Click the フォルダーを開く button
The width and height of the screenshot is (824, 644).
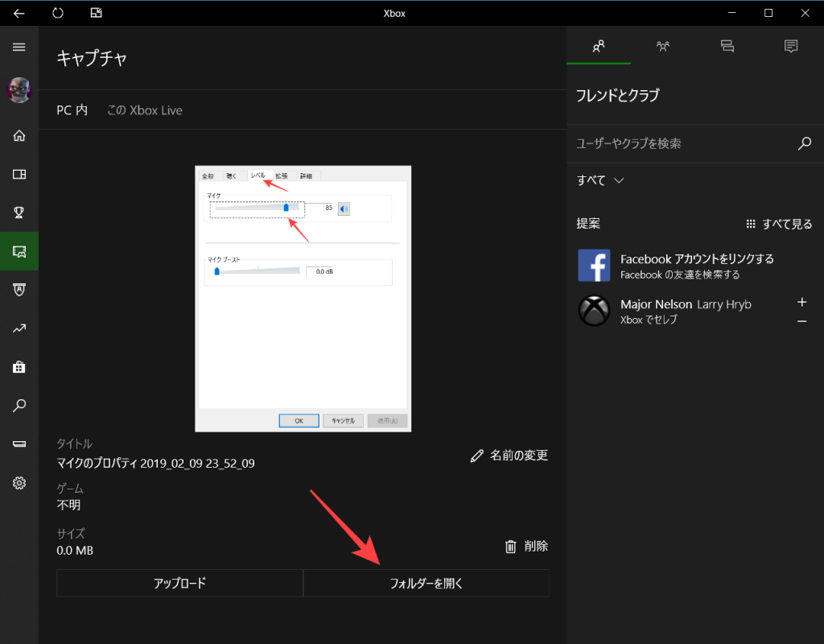pos(426,584)
